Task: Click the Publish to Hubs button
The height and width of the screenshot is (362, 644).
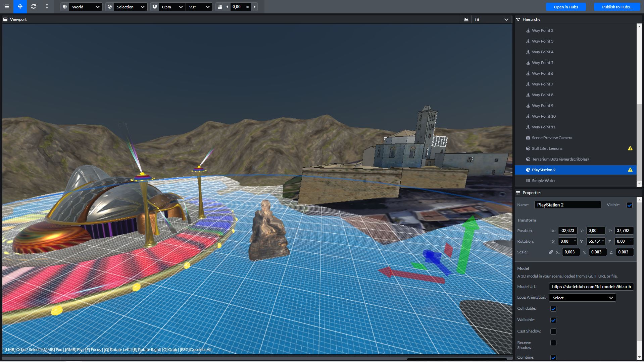Action: [617, 7]
